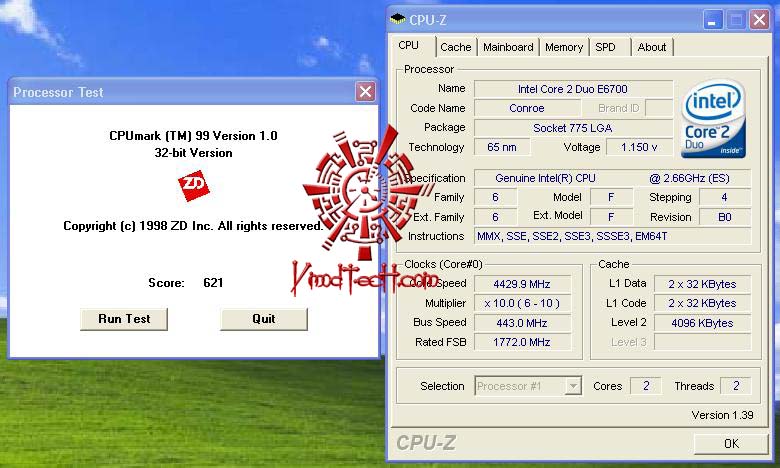Go to the SPD tab
The image size is (780, 468).
(x=605, y=47)
